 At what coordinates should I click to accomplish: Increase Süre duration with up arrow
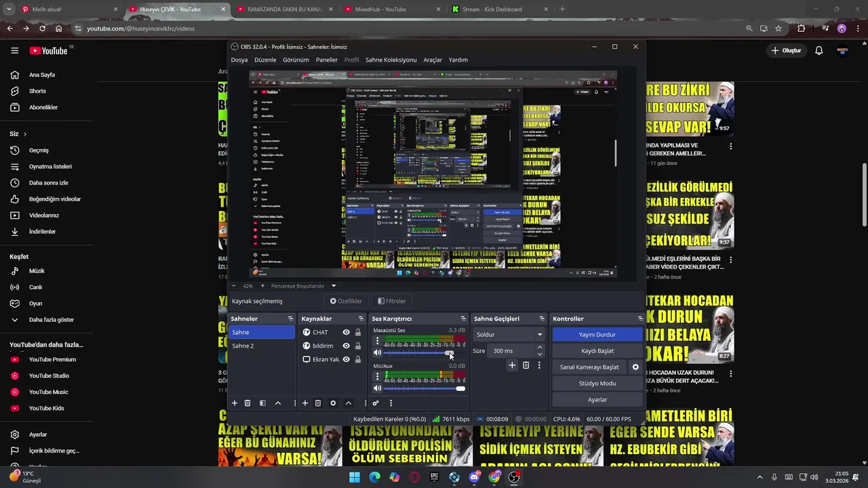coord(540,348)
